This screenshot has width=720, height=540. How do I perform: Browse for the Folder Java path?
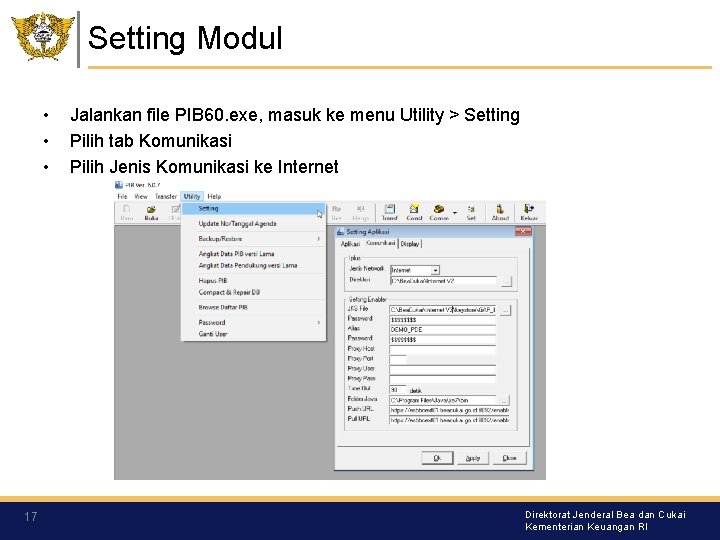click(504, 400)
